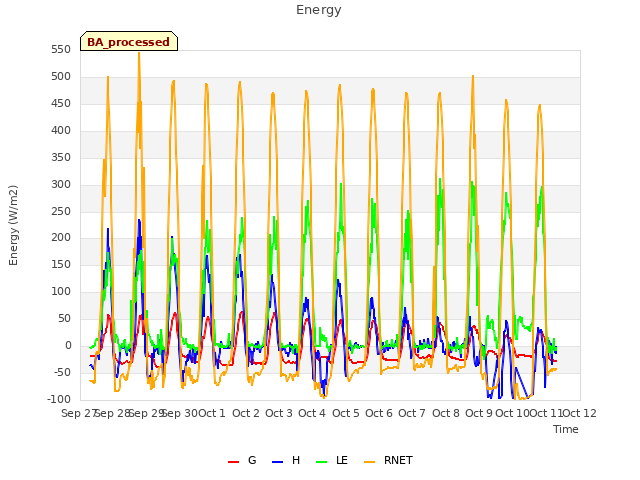
Task: Click the 550 y-axis tick label
Action: tap(61, 49)
